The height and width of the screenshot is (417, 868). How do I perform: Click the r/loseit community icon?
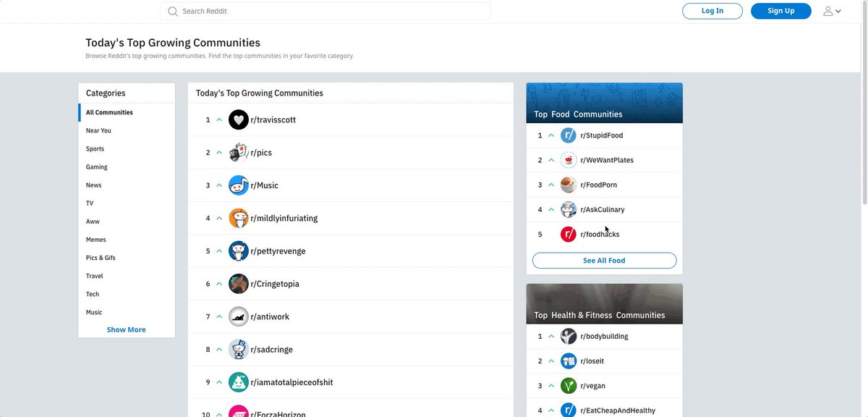569,361
